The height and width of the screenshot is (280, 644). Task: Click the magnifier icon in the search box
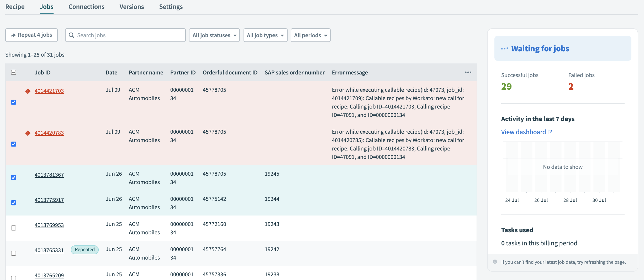click(x=71, y=35)
